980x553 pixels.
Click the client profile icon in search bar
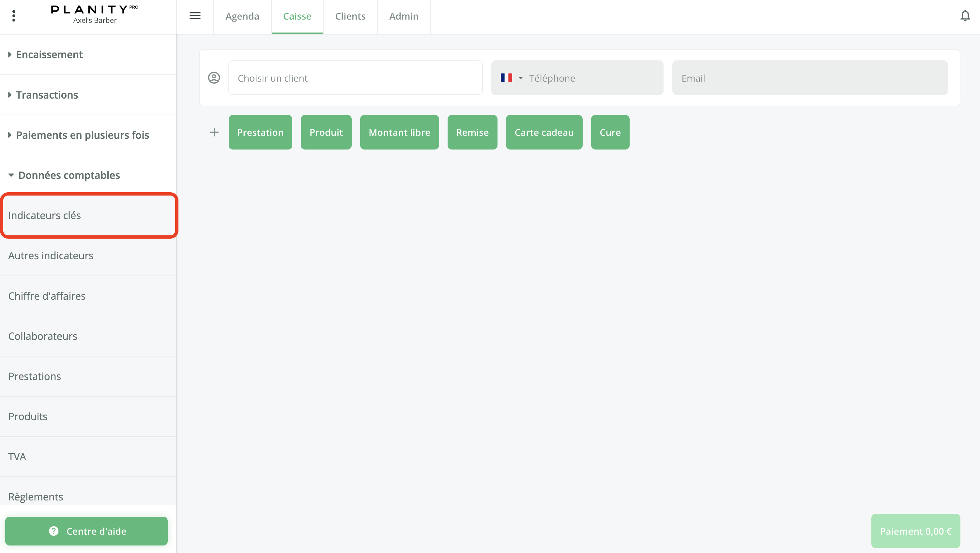coord(214,78)
